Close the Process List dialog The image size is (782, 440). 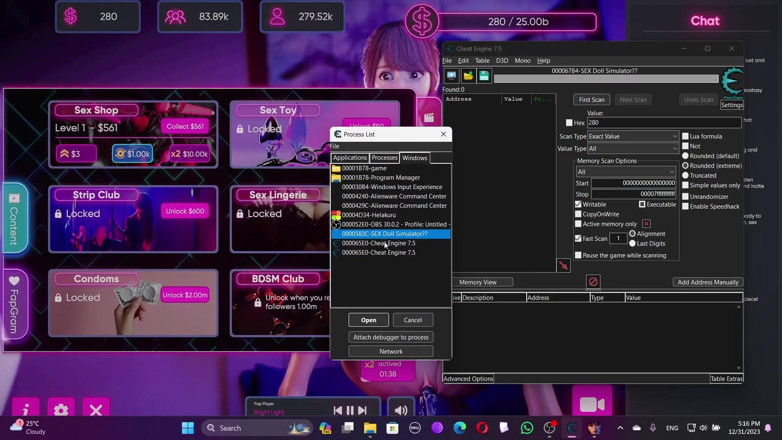(443, 134)
